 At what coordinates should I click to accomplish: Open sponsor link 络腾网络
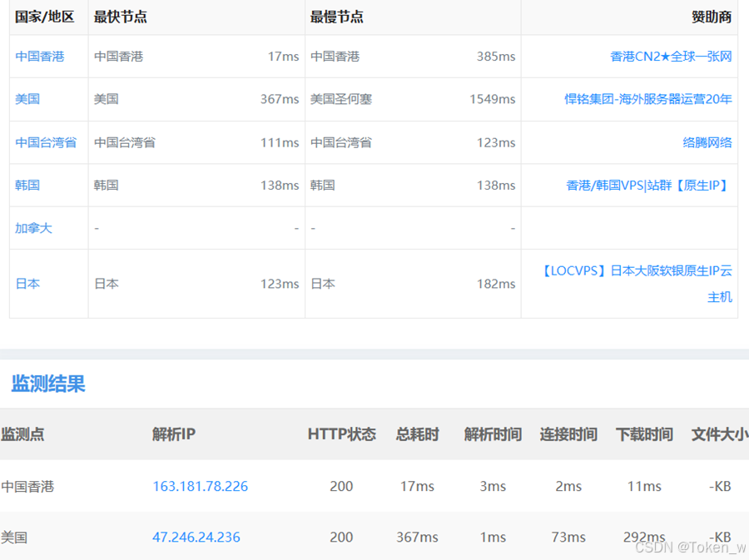[707, 142]
